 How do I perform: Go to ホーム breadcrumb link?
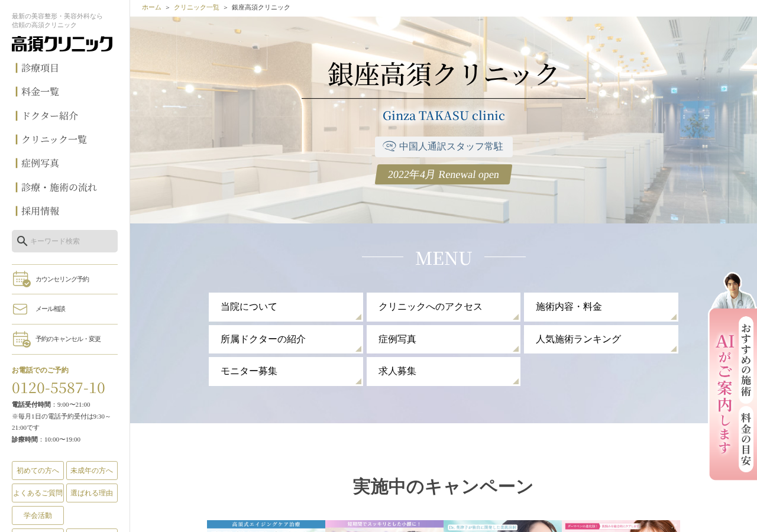[151, 7]
